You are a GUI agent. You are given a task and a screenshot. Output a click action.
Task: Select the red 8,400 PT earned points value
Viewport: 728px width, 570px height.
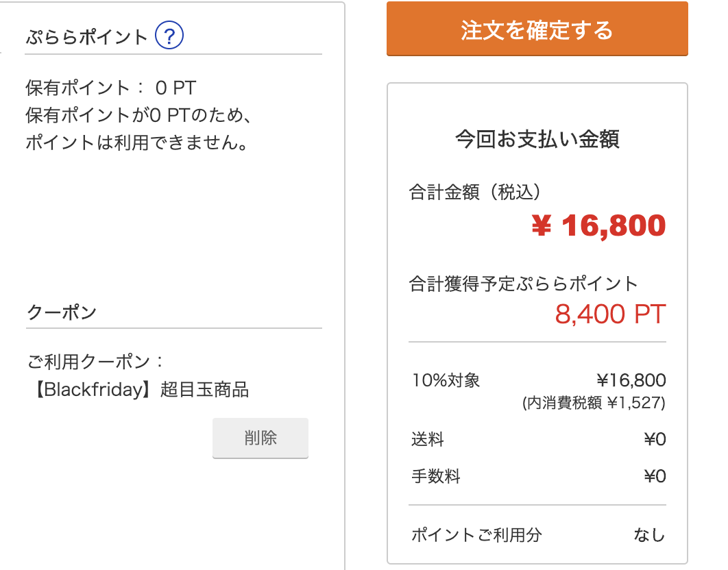611,314
